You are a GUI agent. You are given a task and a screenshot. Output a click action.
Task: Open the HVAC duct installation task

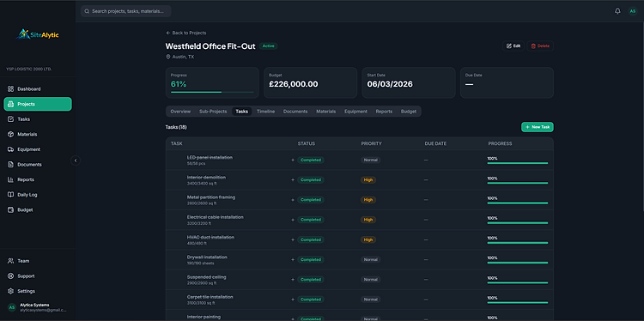[x=210, y=237]
